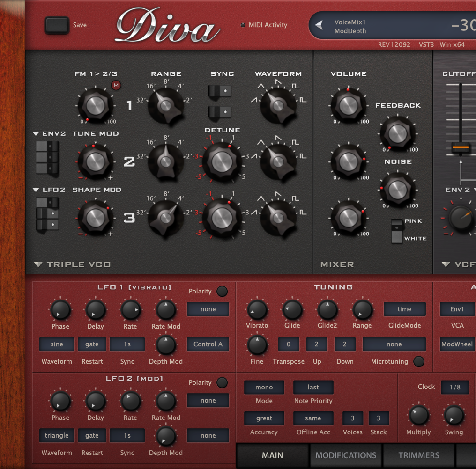Switch to the MAIN tab
Screen dimensions: 476x469
(x=272, y=455)
